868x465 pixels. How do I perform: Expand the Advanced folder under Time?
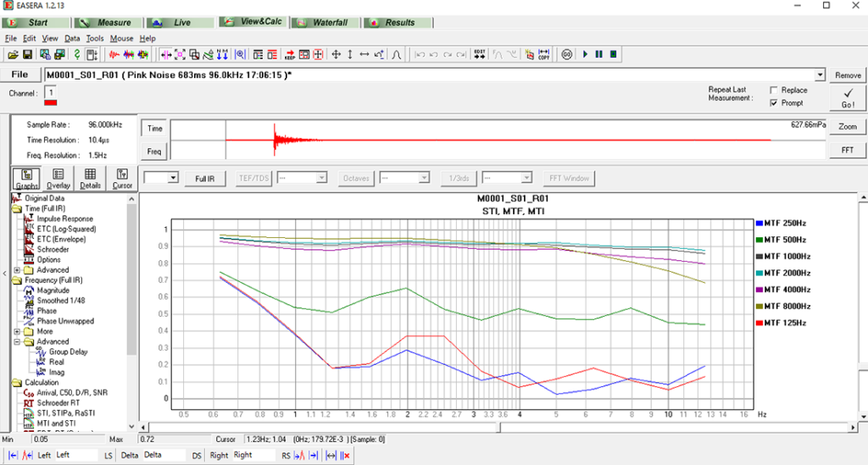[x=17, y=270]
